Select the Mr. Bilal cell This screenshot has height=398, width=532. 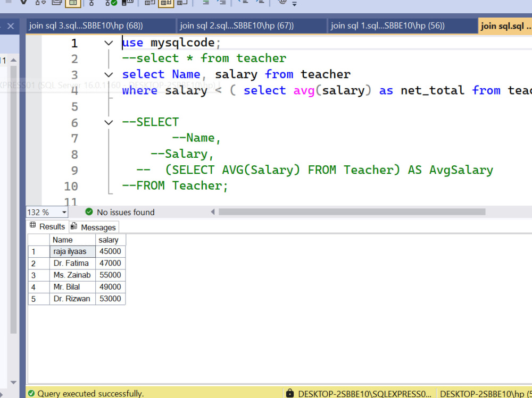[x=72, y=287]
